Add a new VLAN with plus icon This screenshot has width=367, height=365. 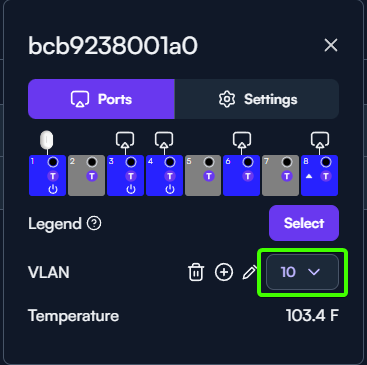pos(224,272)
